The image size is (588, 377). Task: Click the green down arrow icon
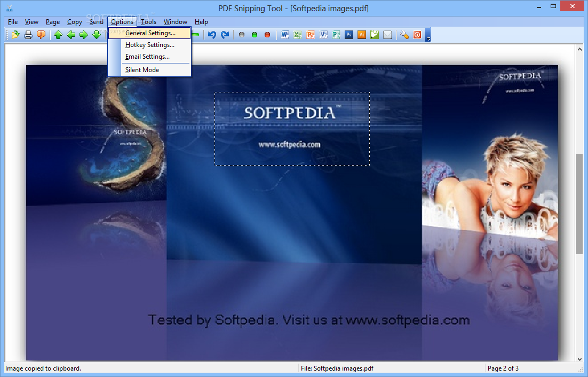(97, 35)
